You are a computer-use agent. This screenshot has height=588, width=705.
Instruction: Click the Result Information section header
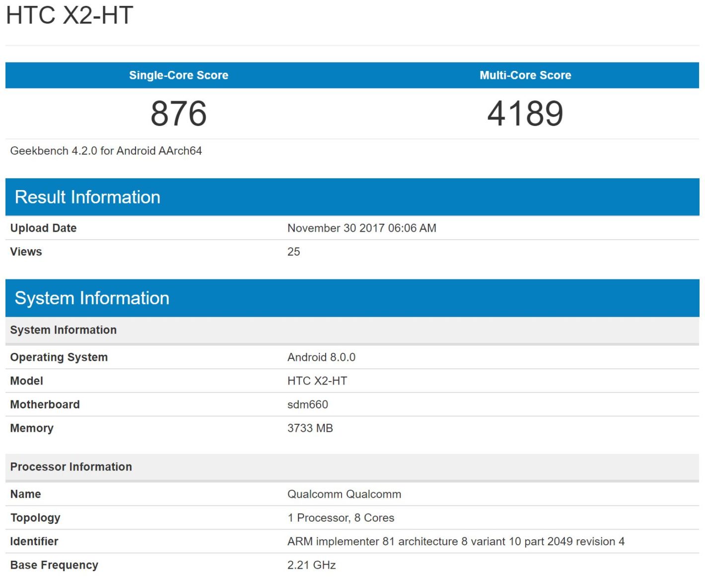(x=87, y=197)
